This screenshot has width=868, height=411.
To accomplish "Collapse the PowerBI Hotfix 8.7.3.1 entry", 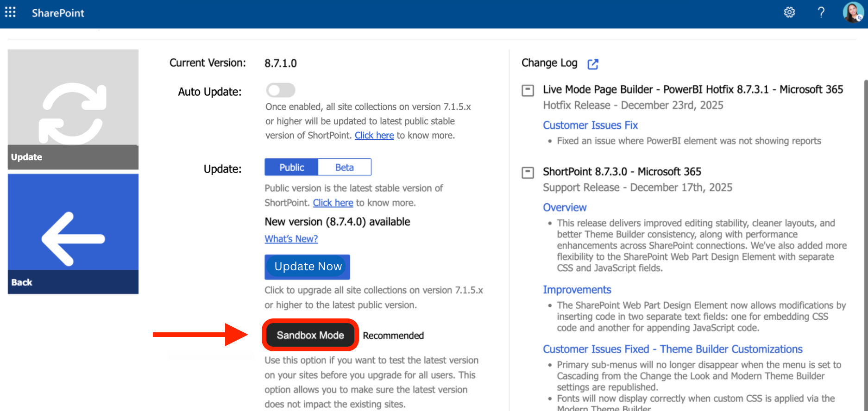I will 528,90.
